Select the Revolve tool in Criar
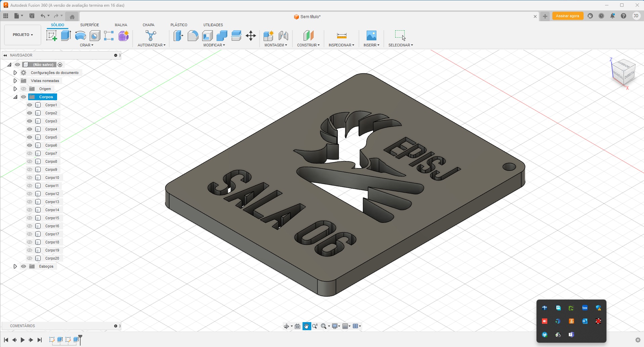This screenshot has width=644, height=347. tap(81, 36)
